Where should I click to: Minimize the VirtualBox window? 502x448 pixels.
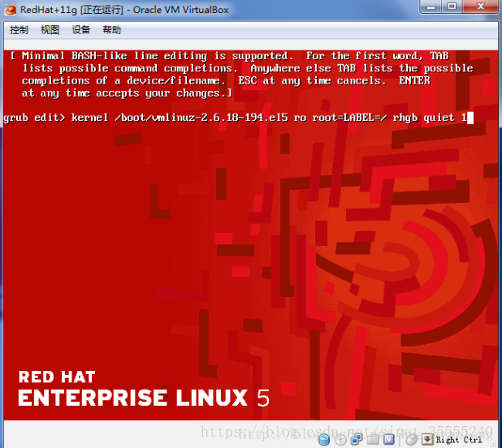coord(431,6)
